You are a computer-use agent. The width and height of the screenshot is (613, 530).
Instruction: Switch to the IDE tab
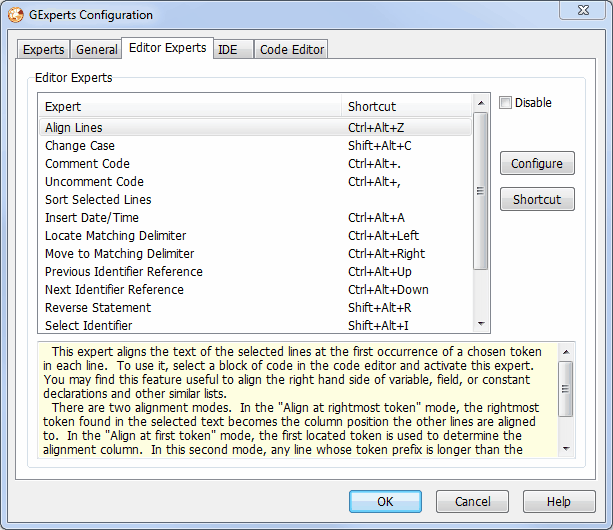click(x=228, y=49)
